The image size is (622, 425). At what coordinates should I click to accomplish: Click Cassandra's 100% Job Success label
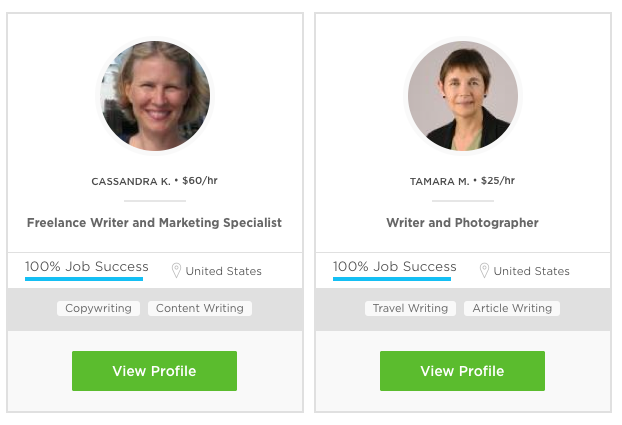click(x=87, y=267)
